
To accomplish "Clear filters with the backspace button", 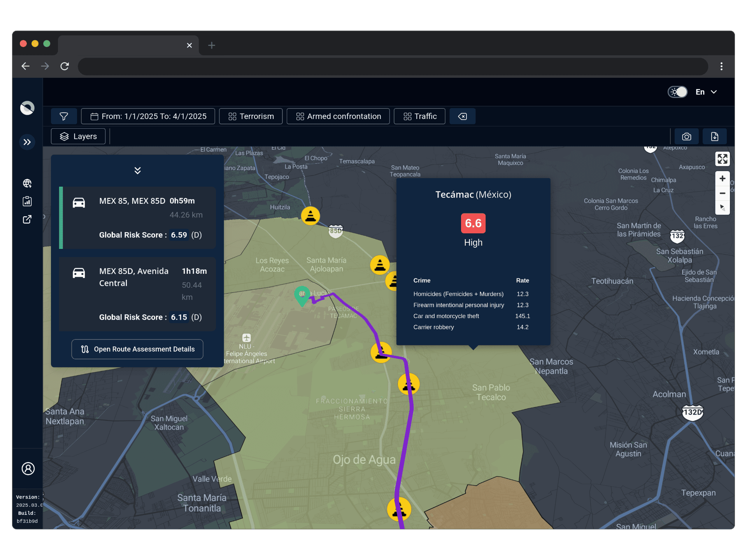I will (x=462, y=116).
